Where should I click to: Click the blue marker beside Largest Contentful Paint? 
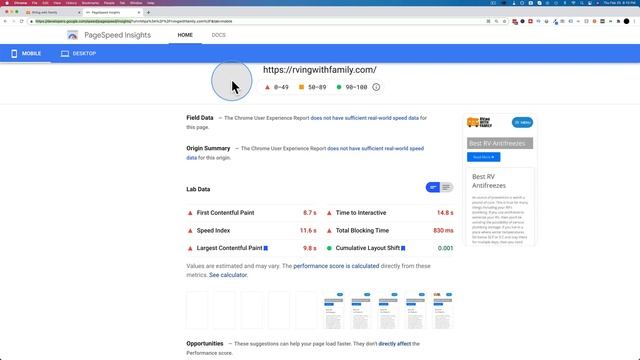(266, 248)
